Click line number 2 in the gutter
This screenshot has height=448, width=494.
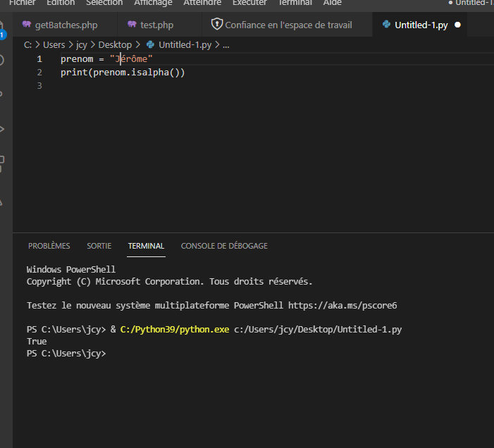(x=39, y=73)
